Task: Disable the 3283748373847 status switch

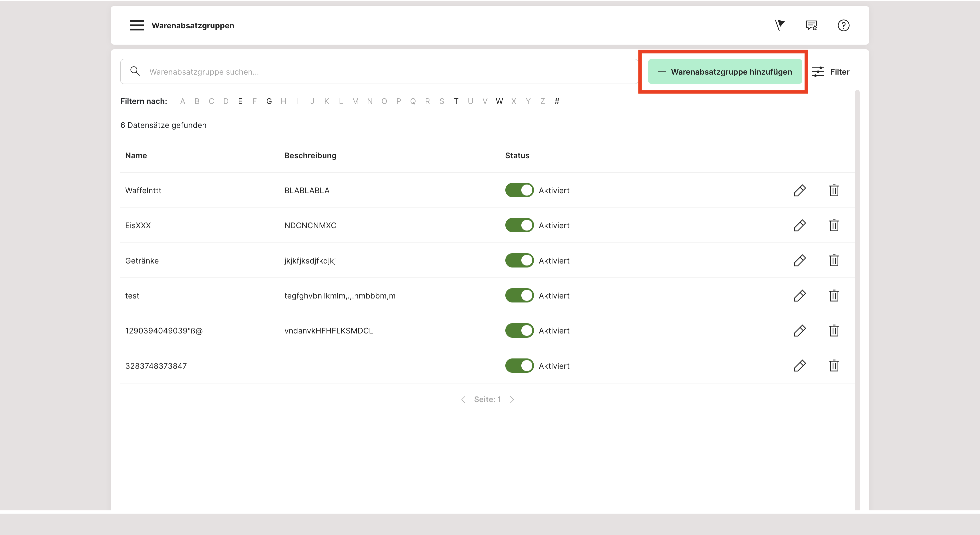Action: (519, 366)
